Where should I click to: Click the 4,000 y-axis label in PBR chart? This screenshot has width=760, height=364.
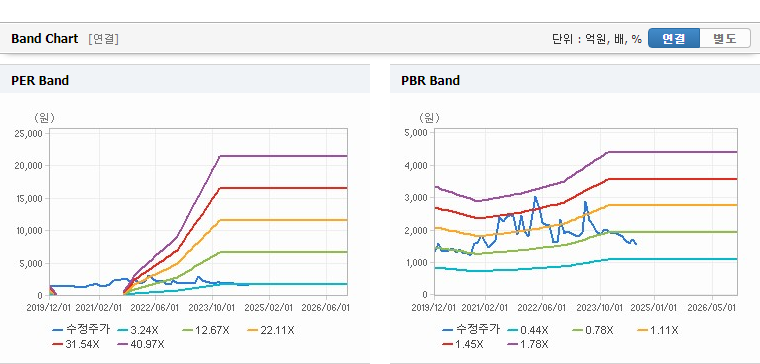pyautogui.click(x=416, y=165)
